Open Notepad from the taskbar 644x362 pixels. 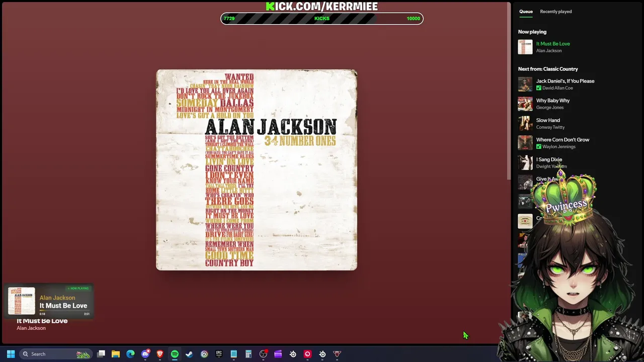click(x=233, y=354)
